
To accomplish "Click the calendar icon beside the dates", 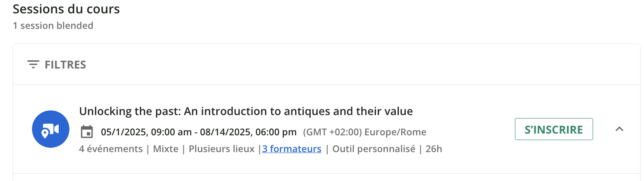I will [87, 131].
